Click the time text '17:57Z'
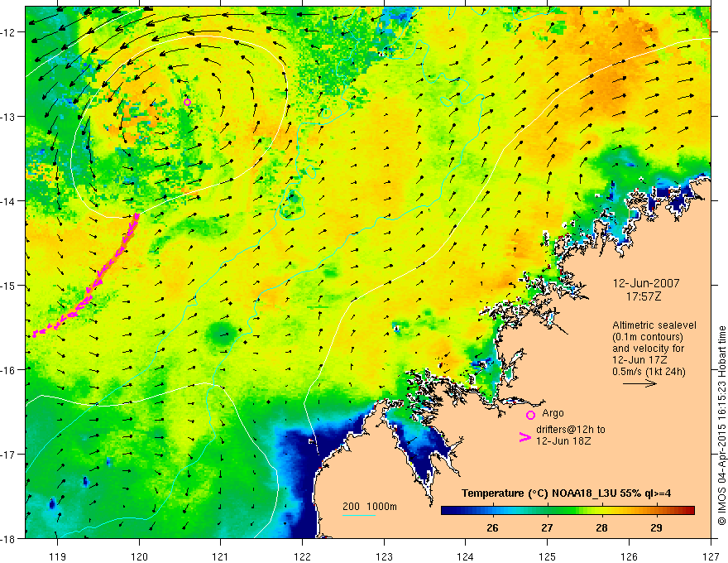728x563 pixels. (644, 296)
